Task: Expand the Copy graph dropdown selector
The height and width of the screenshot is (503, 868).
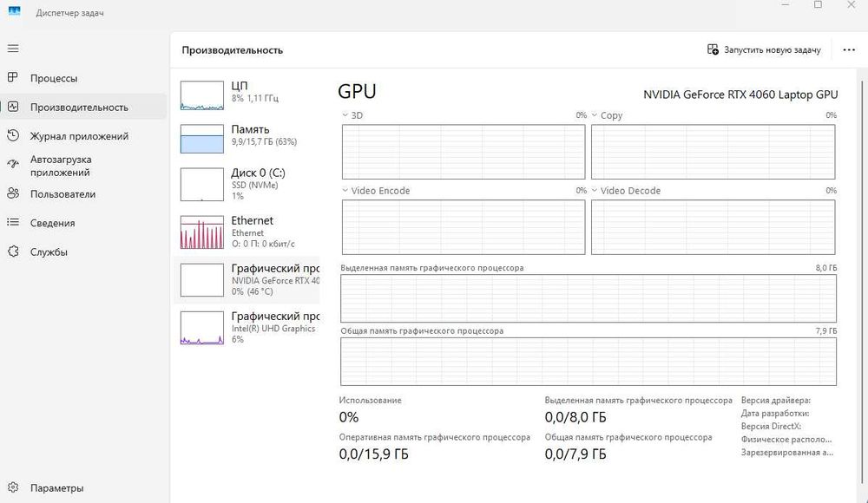Action: (x=595, y=115)
